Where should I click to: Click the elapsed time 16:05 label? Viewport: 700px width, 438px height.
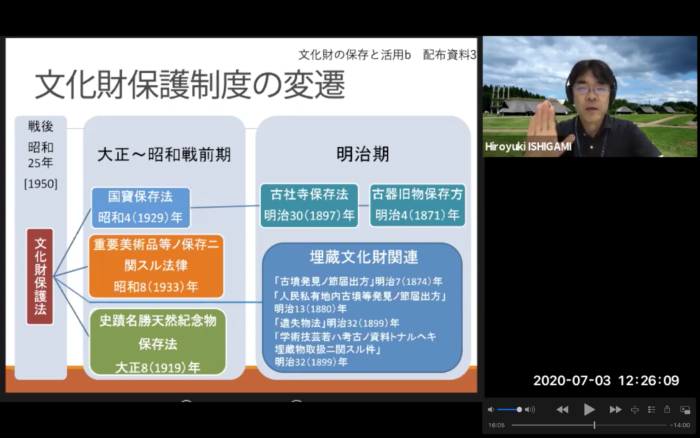[x=496, y=425]
